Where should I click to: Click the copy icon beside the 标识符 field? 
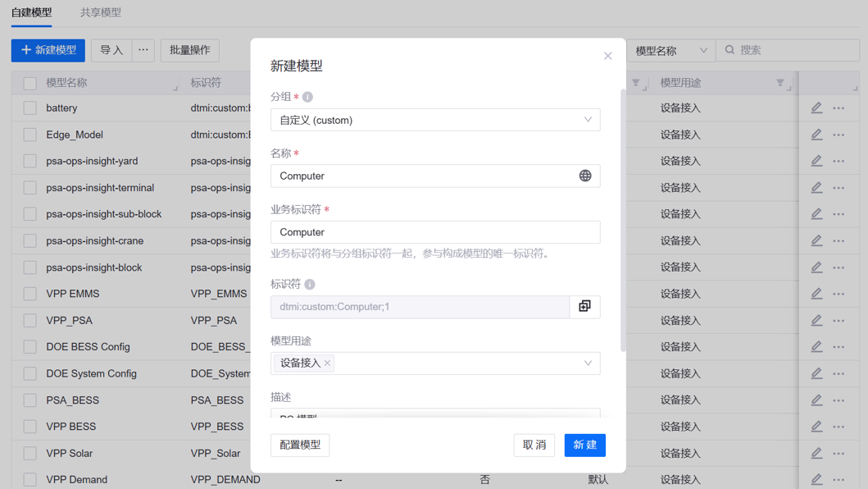pyautogui.click(x=584, y=307)
